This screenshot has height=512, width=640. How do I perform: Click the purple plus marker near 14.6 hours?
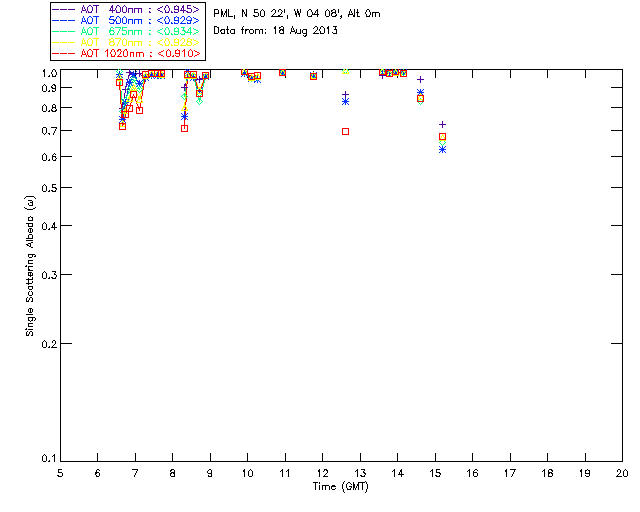pos(420,80)
